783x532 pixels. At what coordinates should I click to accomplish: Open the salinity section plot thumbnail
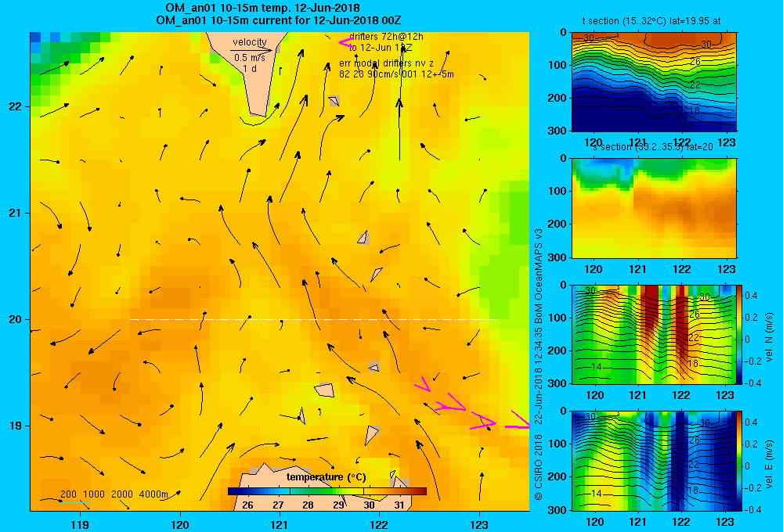pos(654,208)
